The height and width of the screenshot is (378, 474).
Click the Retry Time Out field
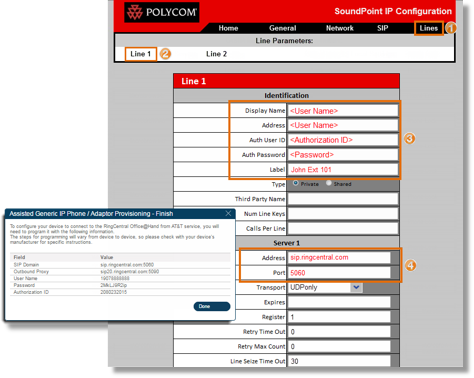click(339, 332)
